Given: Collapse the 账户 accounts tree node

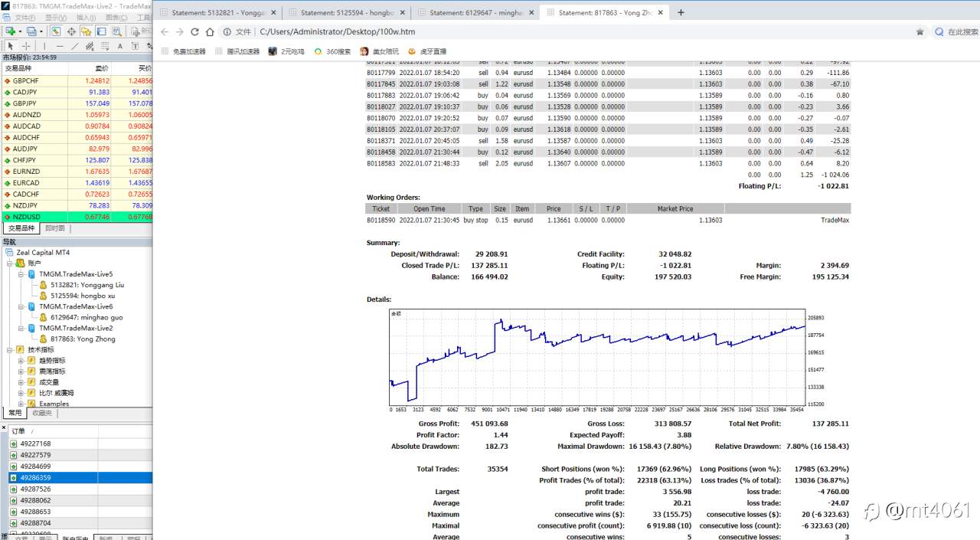Looking at the screenshot, I should click(x=10, y=263).
